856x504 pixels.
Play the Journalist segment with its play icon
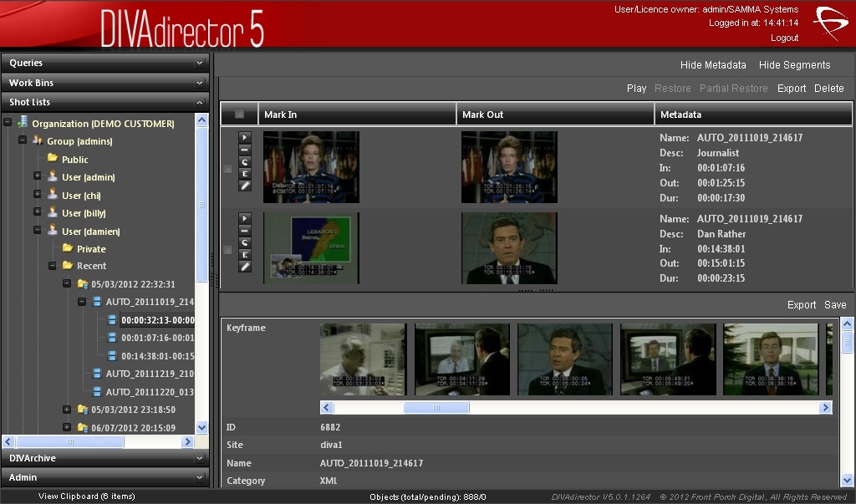(245, 137)
